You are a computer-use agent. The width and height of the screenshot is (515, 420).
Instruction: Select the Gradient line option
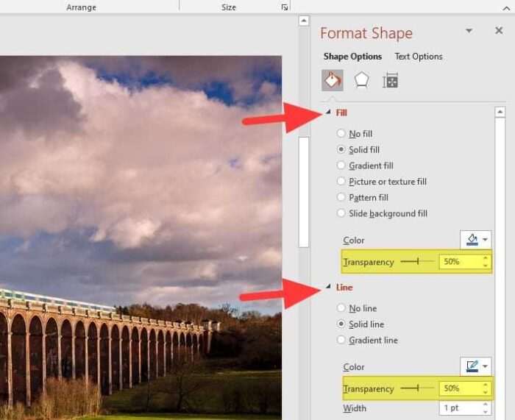point(368,341)
